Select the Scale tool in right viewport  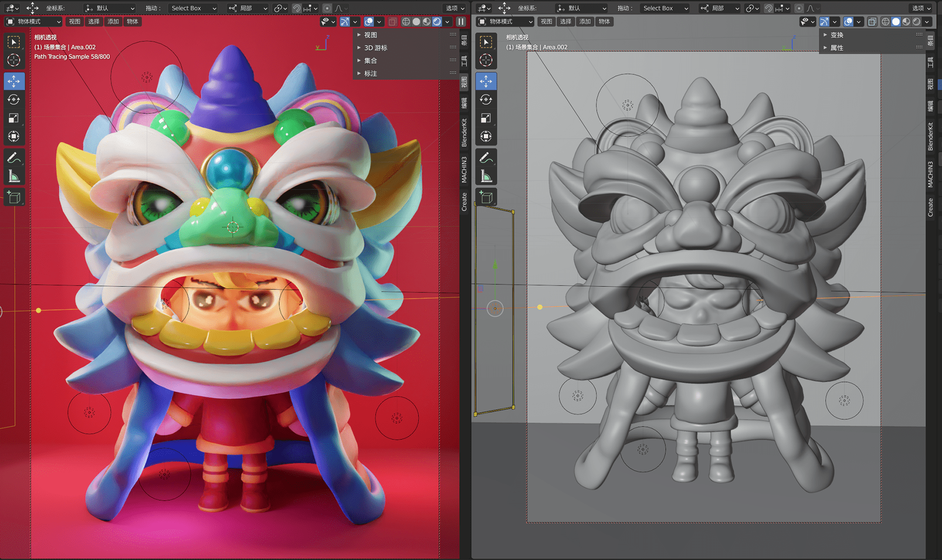(x=486, y=118)
